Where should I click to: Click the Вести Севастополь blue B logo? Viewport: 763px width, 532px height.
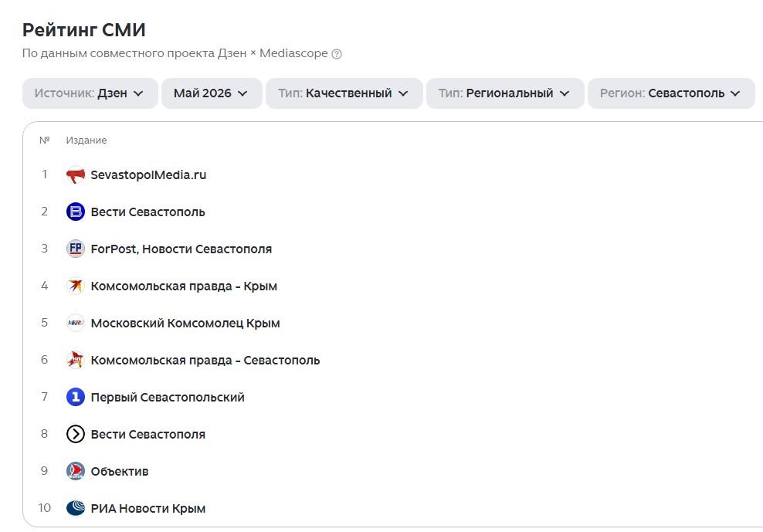[76, 212]
